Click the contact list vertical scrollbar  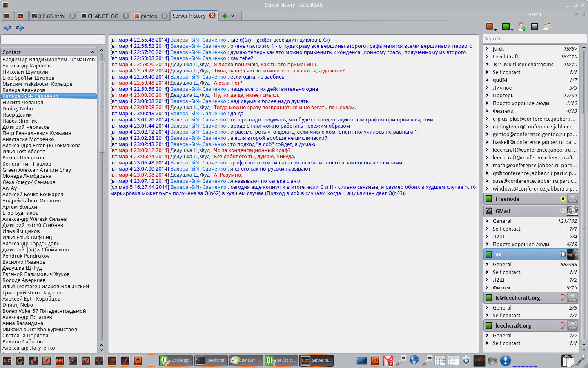(x=102, y=106)
